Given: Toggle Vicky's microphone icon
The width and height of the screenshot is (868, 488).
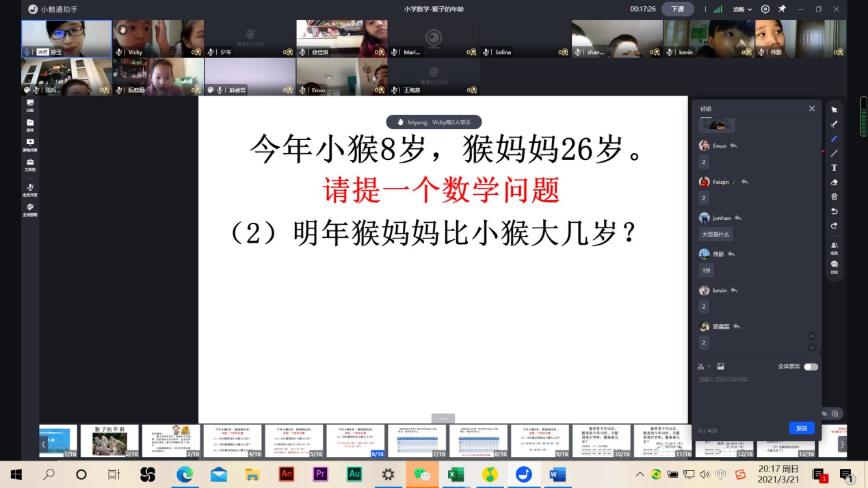Looking at the screenshot, I should (x=120, y=52).
